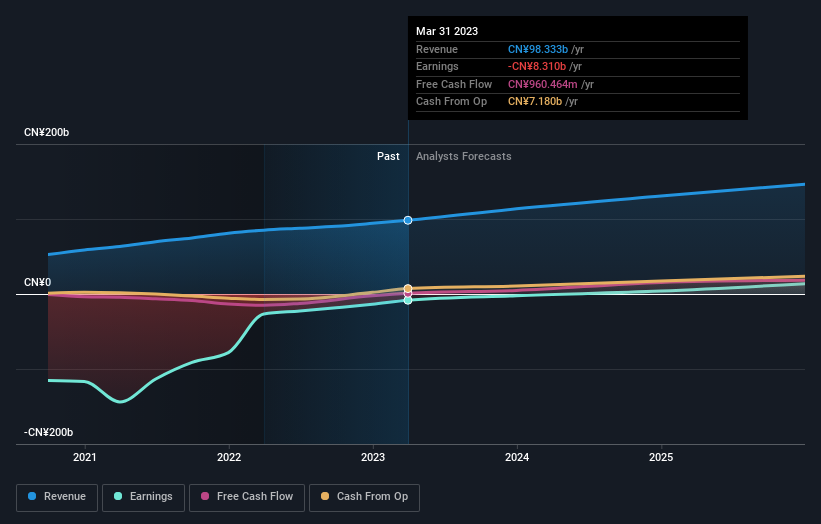Click the Revenue row label in tooltip
The height and width of the screenshot is (524, 821).
(x=437, y=49)
